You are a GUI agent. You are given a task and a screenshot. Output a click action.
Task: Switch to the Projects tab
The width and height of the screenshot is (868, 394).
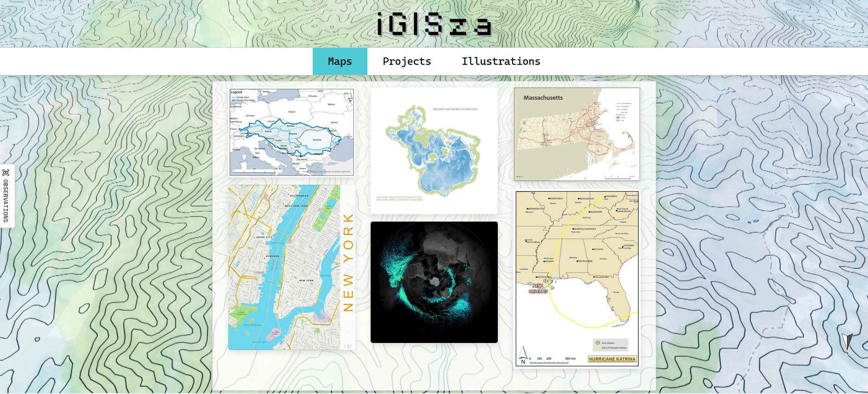[407, 61]
